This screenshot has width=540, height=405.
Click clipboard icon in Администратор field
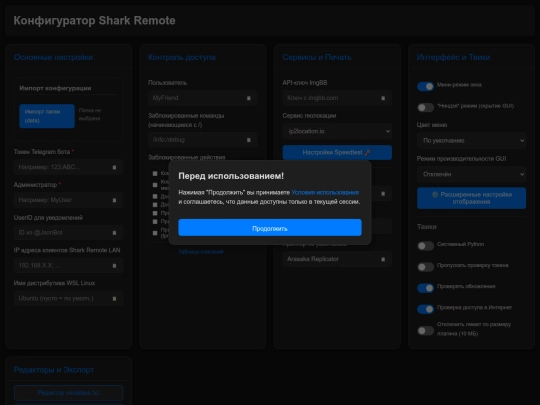(x=114, y=200)
